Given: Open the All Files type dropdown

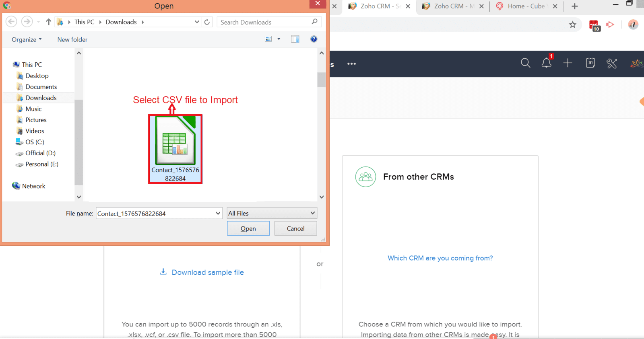Looking at the screenshot, I should pos(272,213).
